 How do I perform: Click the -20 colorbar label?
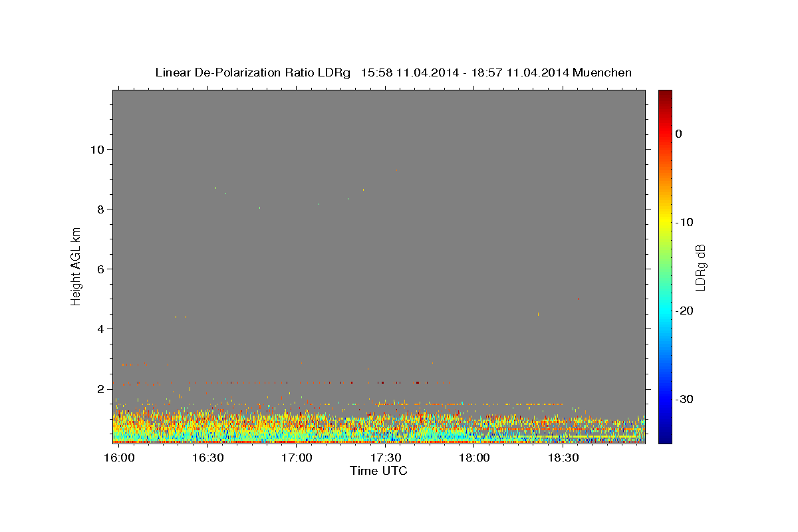click(685, 311)
